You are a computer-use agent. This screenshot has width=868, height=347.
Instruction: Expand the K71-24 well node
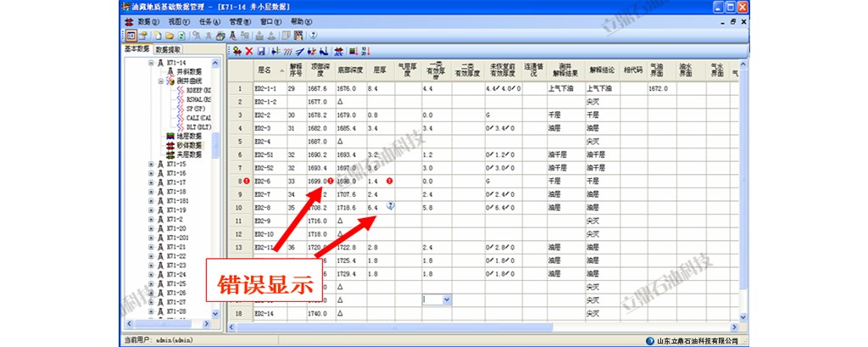(151, 274)
